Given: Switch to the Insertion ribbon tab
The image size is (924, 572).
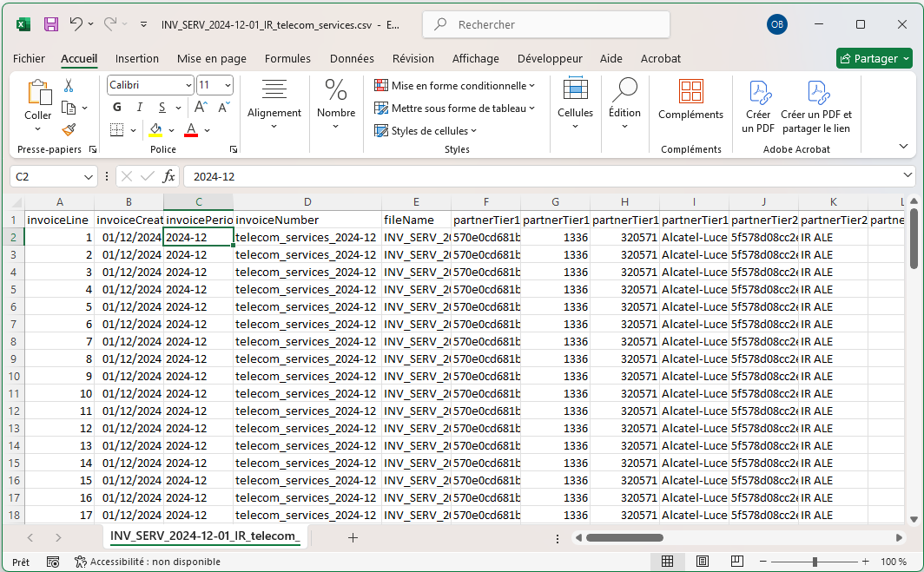Looking at the screenshot, I should click(137, 59).
